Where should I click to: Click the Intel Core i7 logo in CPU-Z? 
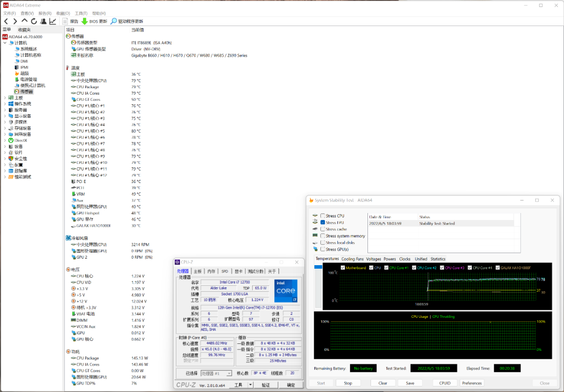286,291
